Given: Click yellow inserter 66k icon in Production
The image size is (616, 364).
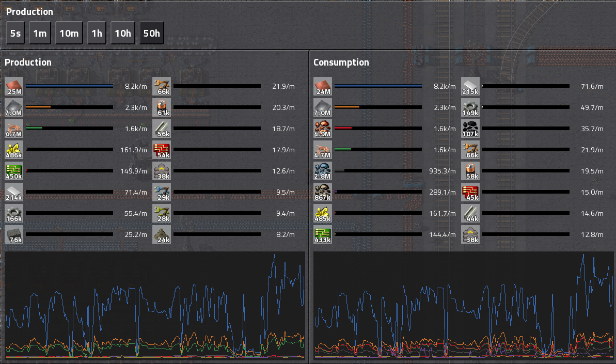Looking at the screenshot, I should click(x=162, y=86).
